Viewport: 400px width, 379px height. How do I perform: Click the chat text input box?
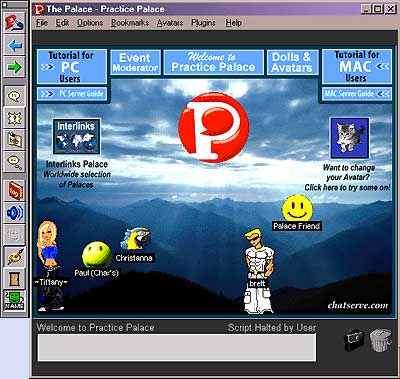[x=177, y=347]
